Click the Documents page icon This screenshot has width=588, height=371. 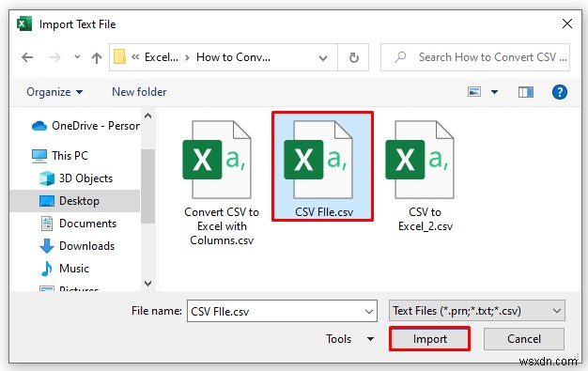(x=47, y=224)
